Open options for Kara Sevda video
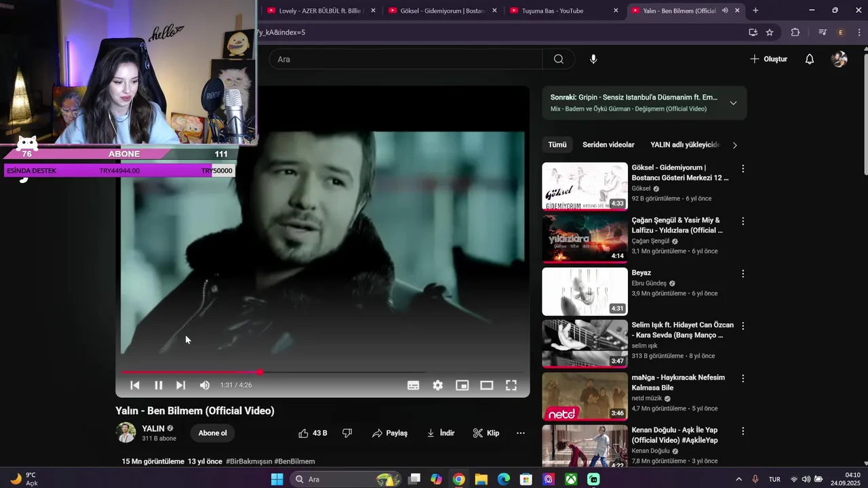 743,326
